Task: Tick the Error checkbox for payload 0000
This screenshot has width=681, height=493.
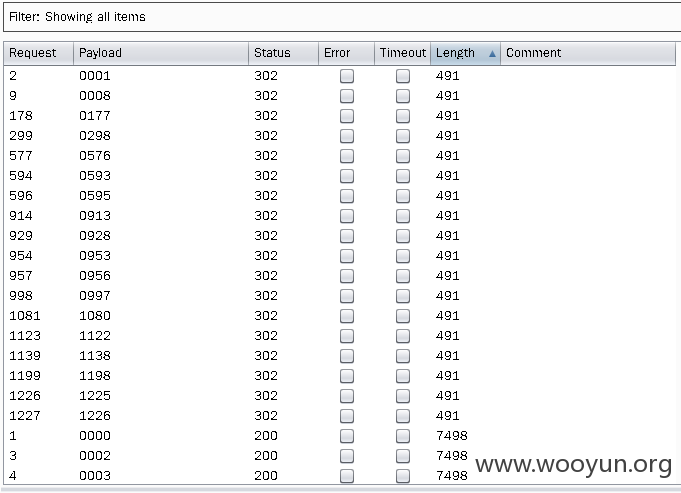Action: (347, 436)
